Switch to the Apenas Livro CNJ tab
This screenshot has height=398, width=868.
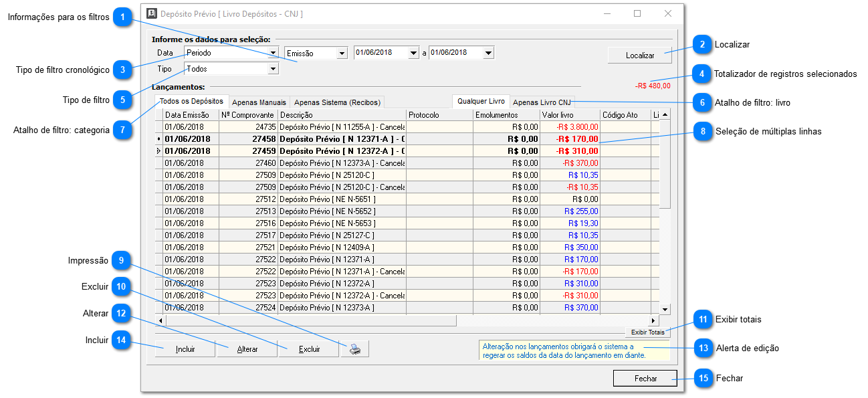pos(542,102)
